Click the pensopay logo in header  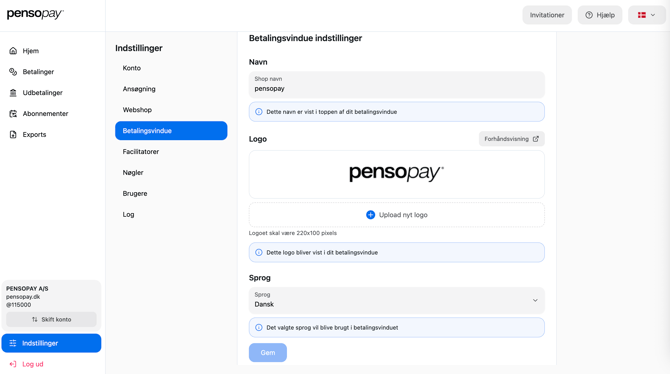[35, 14]
